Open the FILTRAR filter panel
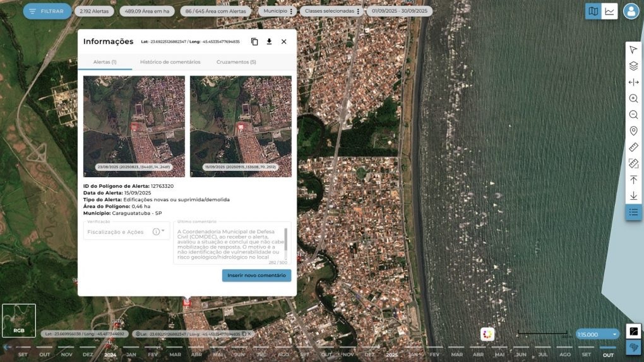 (x=47, y=11)
